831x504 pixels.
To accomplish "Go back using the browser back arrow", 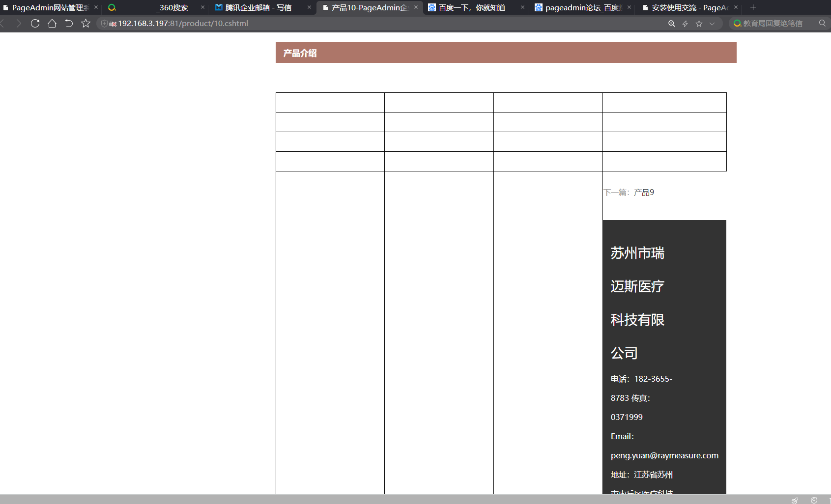I will 2,23.
